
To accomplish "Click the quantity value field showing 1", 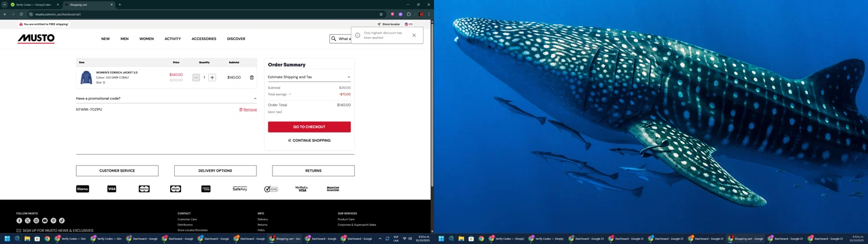I will click(x=204, y=77).
